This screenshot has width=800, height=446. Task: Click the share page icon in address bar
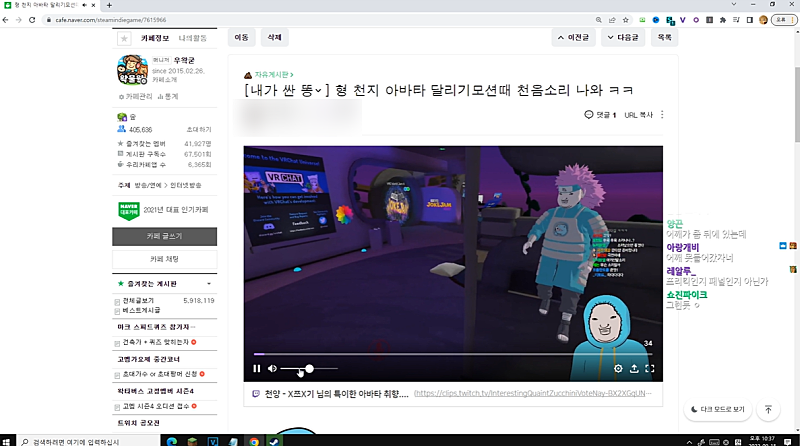pos(612,20)
